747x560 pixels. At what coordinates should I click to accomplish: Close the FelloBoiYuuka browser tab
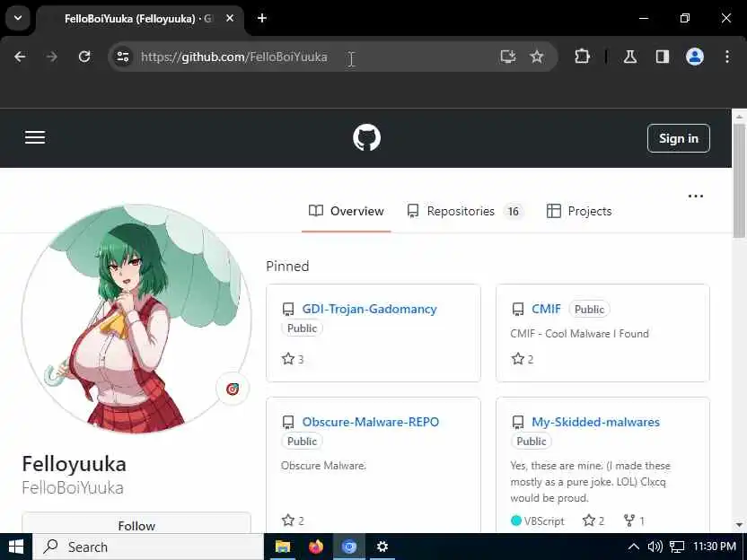[230, 18]
